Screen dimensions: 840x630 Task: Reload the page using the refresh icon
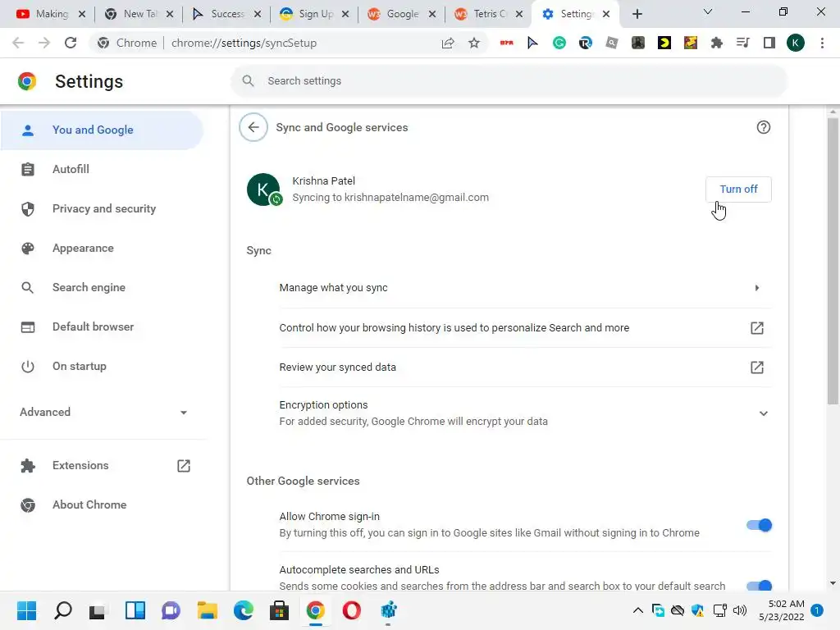[x=71, y=43]
